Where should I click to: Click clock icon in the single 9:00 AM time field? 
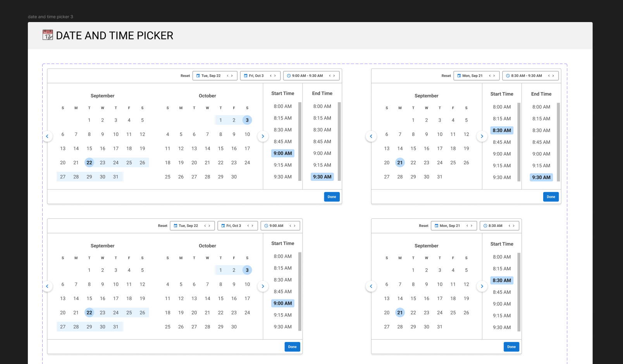coord(266,226)
